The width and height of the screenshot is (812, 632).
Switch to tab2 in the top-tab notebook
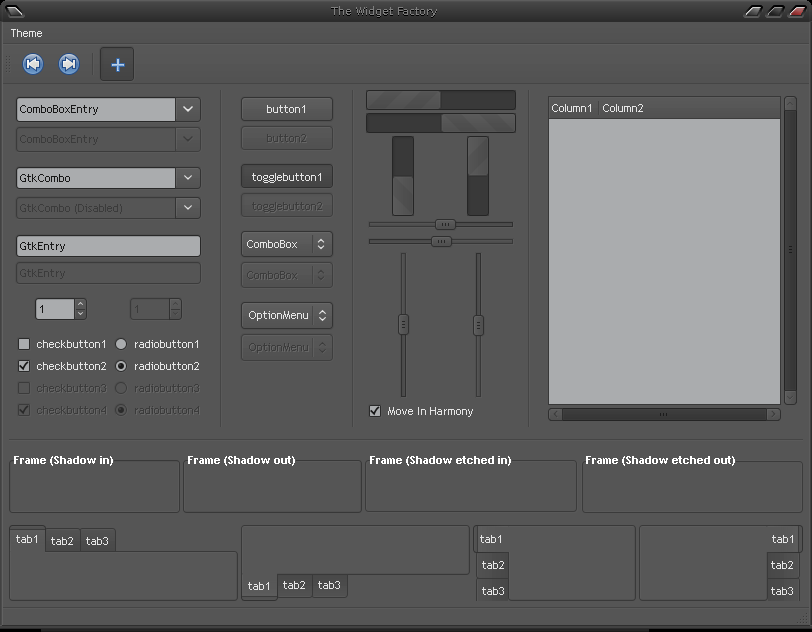pos(62,541)
